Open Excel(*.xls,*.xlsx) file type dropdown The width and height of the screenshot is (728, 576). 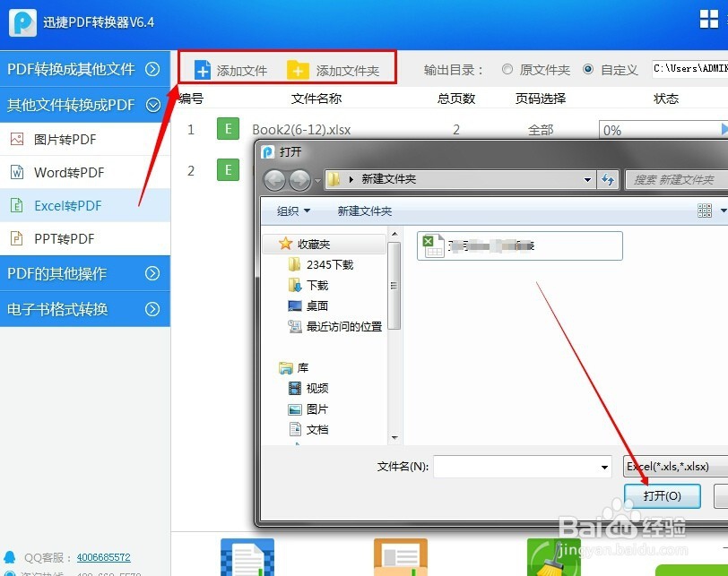675,467
